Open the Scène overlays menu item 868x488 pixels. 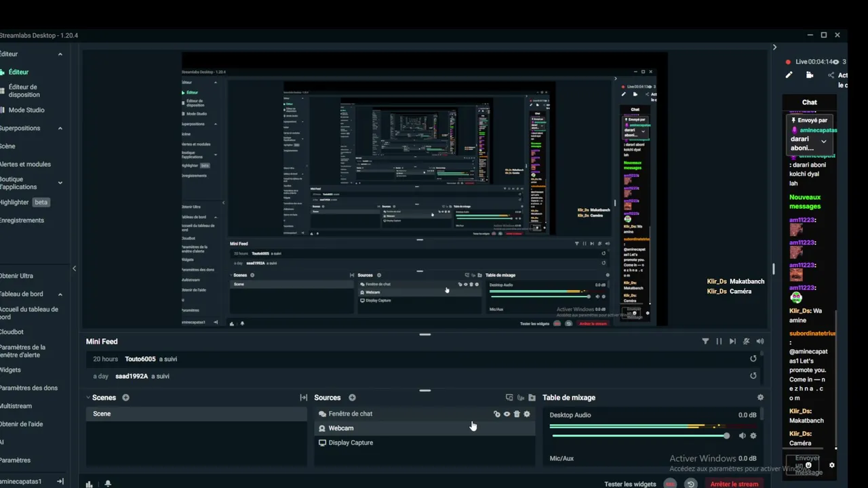[7, 146]
